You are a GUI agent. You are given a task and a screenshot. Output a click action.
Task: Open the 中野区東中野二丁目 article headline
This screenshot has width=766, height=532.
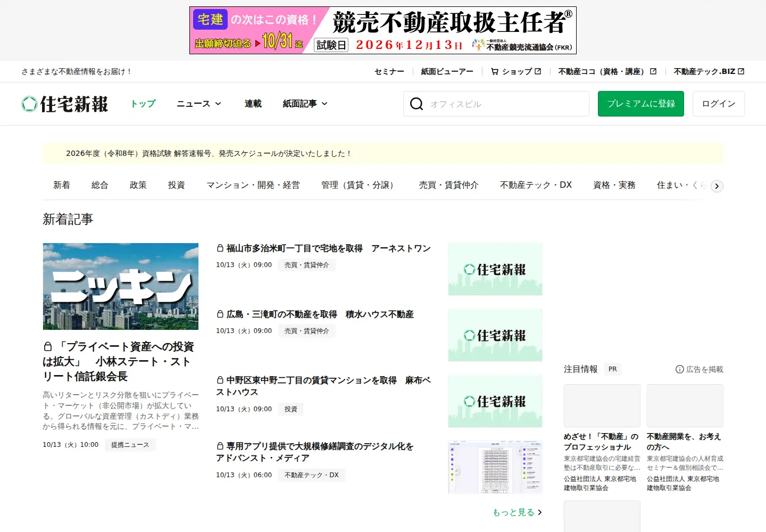coord(323,386)
